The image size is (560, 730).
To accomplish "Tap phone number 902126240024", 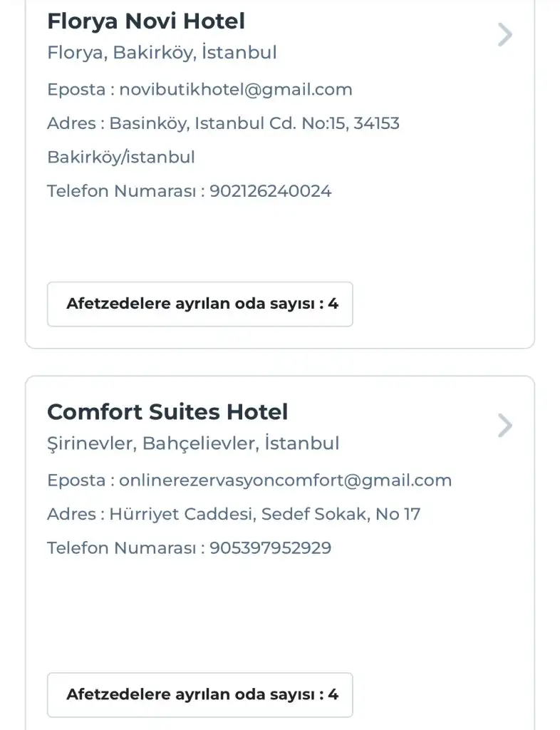I will click(271, 191).
